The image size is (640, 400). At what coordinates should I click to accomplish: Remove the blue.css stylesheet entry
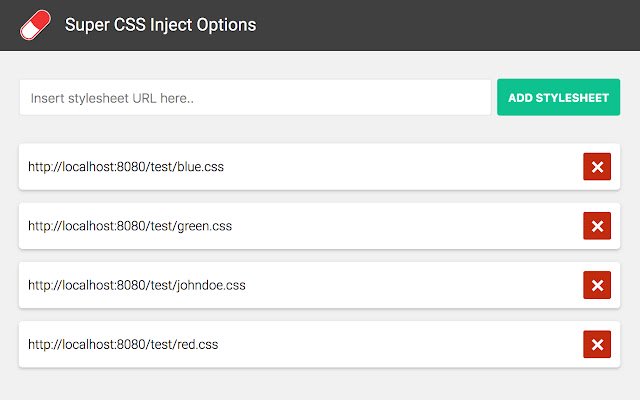597,167
